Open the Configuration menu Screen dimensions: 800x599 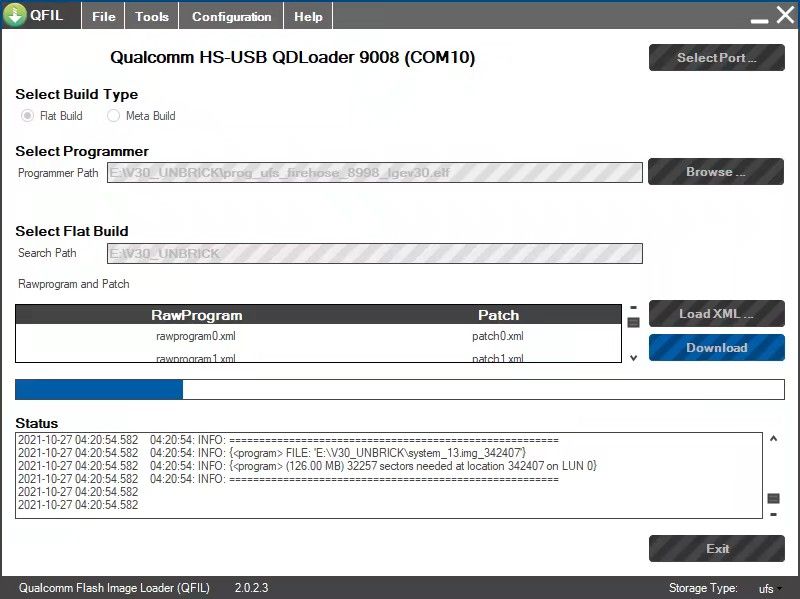[232, 16]
